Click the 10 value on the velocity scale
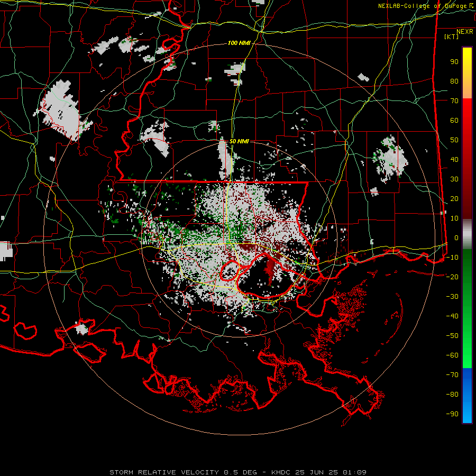Screen dimensions: 476x476 (x=454, y=218)
